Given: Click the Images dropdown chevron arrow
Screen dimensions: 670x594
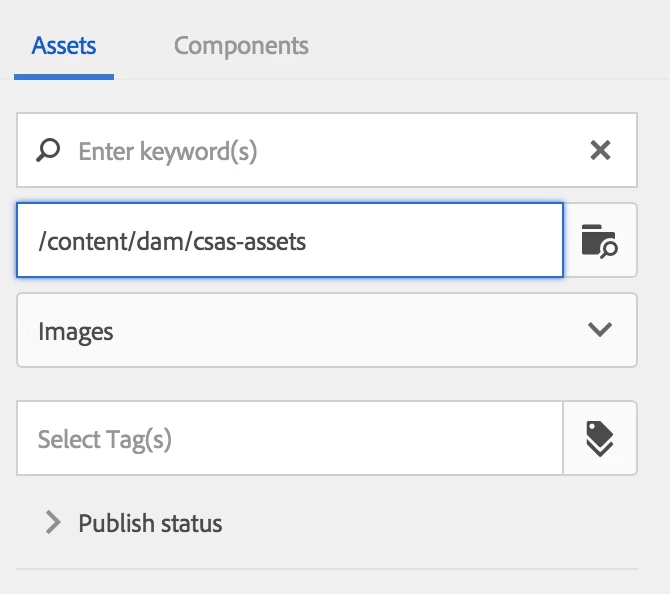Looking at the screenshot, I should [600, 330].
